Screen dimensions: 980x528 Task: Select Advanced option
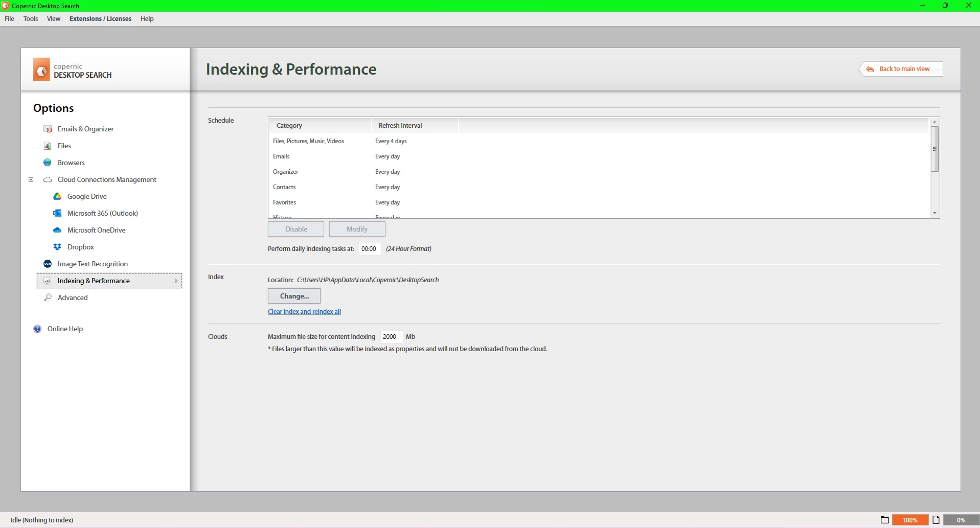coord(73,297)
